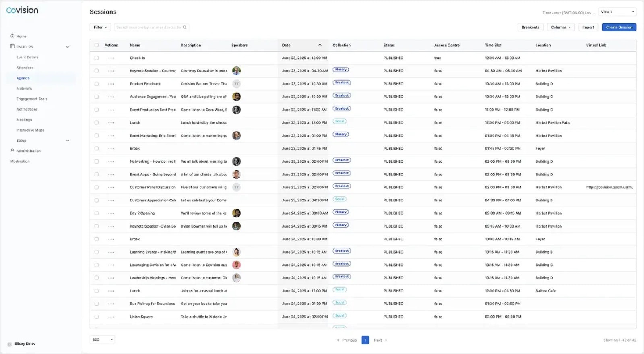Click Plenary tag on Keynote Speaker Courtney row
The image size is (644, 354).
pyautogui.click(x=341, y=70)
